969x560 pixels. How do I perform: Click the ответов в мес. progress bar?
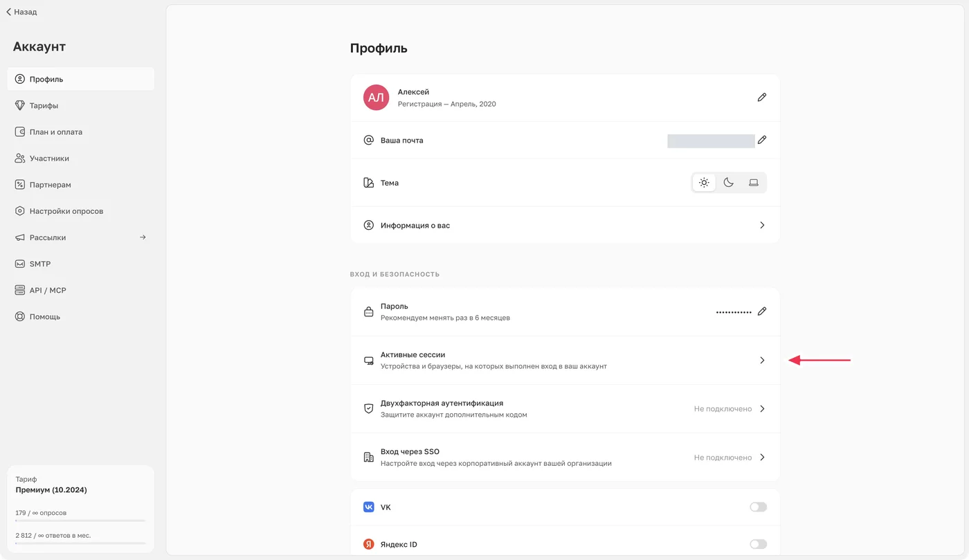pos(80,543)
